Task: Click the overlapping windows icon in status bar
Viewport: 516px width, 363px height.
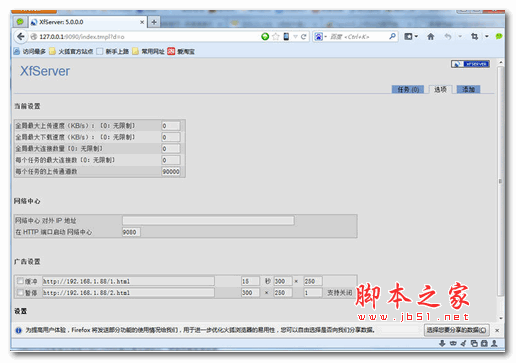Action: tap(474, 343)
